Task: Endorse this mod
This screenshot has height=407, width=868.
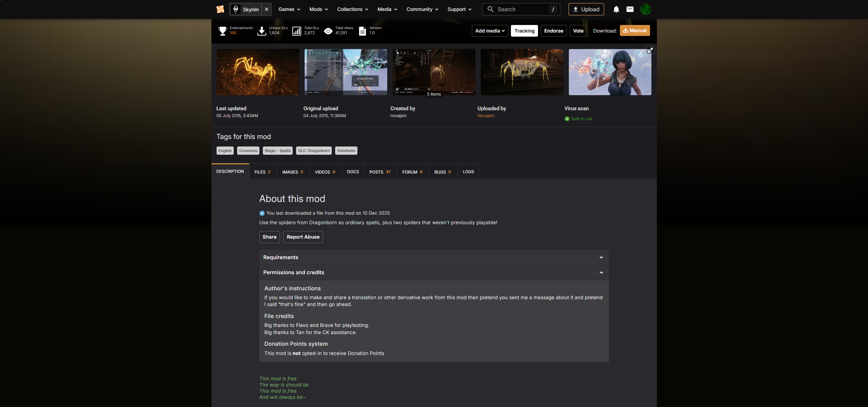Action: point(553,31)
